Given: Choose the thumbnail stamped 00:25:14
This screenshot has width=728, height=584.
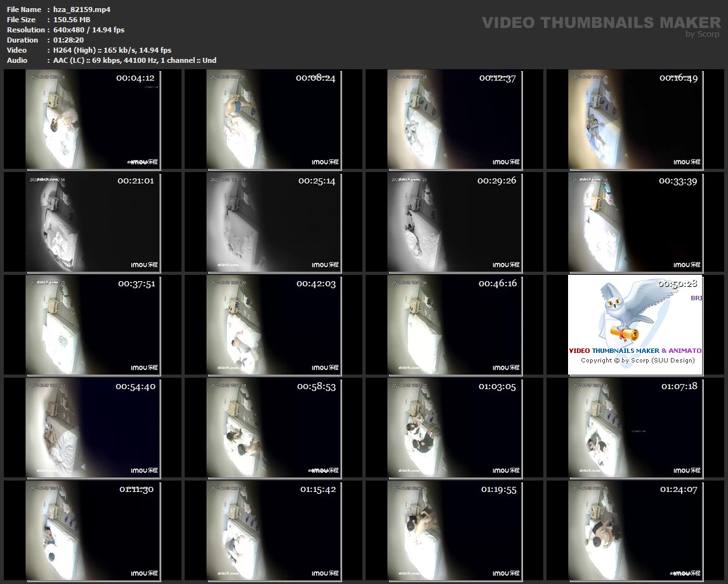Looking at the screenshot, I should pos(274,222).
